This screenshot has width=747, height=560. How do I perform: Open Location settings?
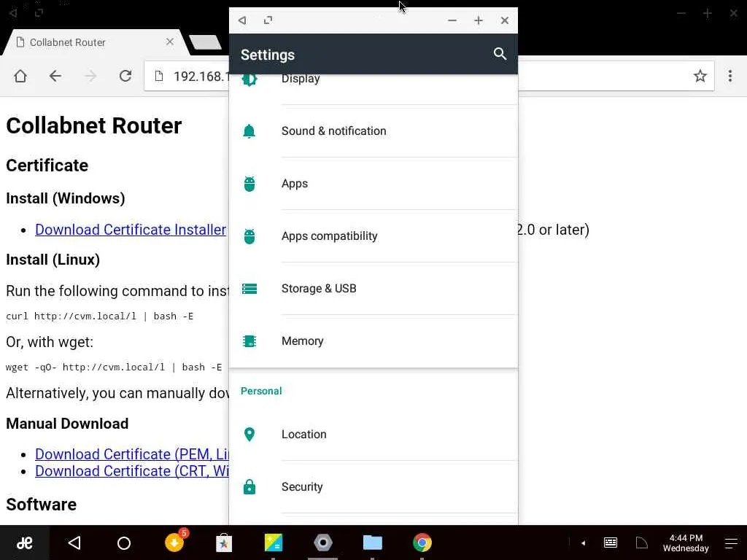pos(373,435)
